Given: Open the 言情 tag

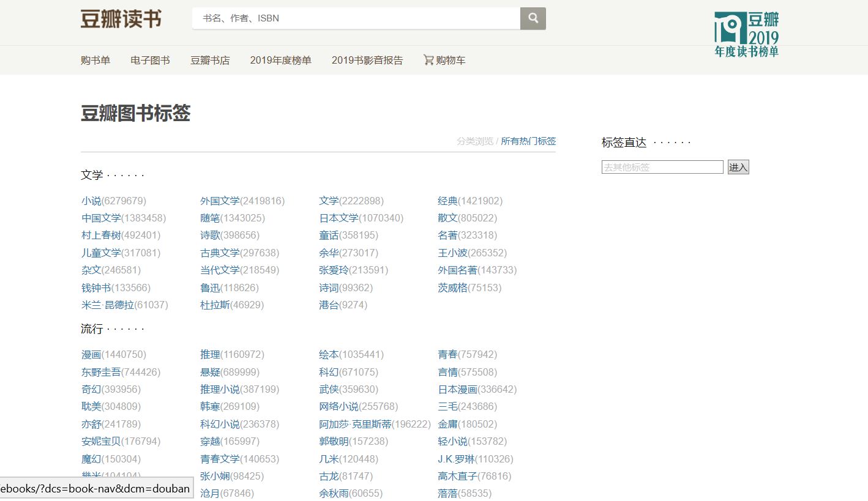Looking at the screenshot, I should (447, 372).
